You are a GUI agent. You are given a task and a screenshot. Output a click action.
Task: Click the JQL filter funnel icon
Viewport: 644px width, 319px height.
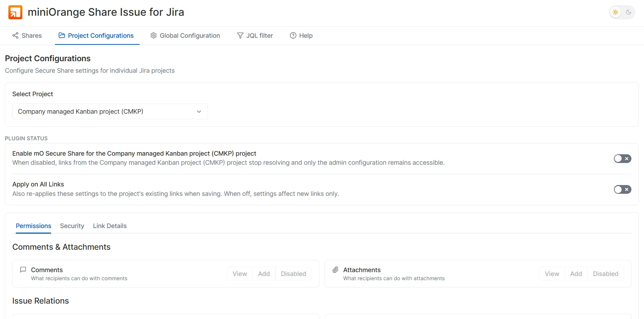point(240,35)
